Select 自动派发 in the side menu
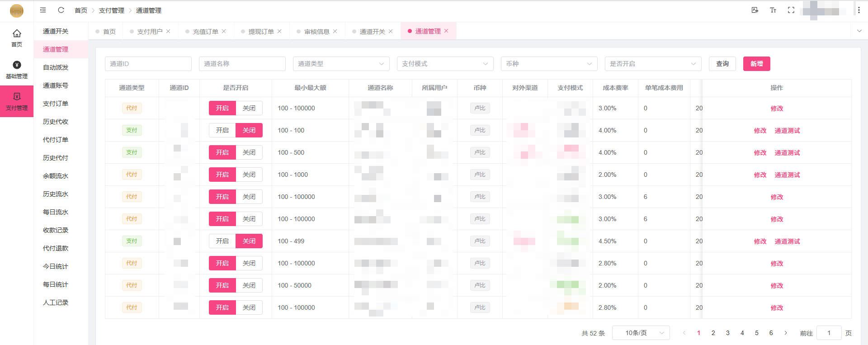868x345 pixels. coord(56,67)
